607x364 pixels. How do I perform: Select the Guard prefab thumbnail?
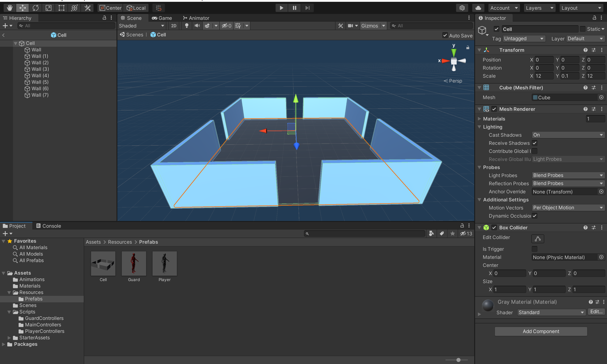[x=134, y=263]
